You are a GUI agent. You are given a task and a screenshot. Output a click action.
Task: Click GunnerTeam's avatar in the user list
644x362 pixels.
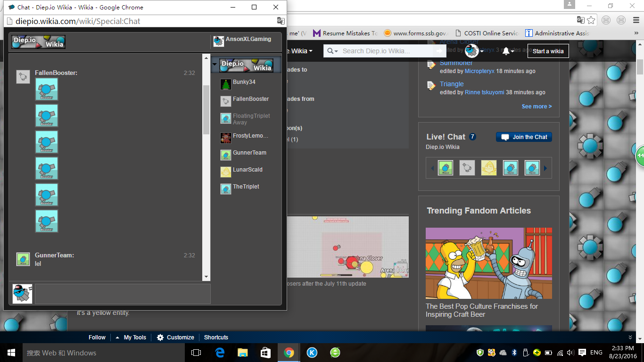coord(226,155)
